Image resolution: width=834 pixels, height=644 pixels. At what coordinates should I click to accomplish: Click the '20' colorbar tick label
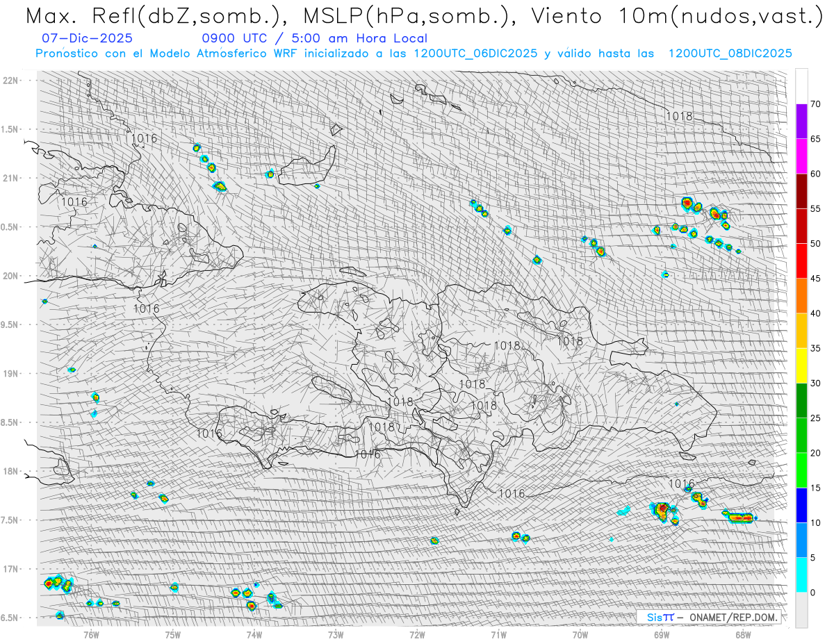816,453
